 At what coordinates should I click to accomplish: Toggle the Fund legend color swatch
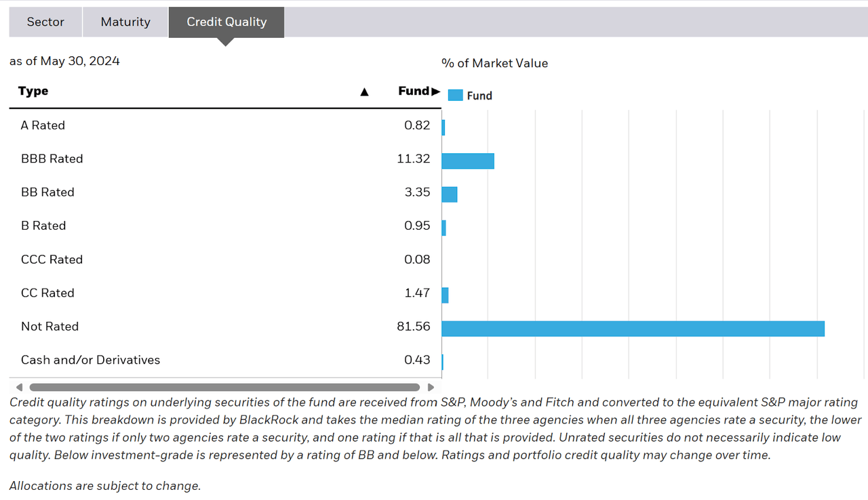point(455,96)
